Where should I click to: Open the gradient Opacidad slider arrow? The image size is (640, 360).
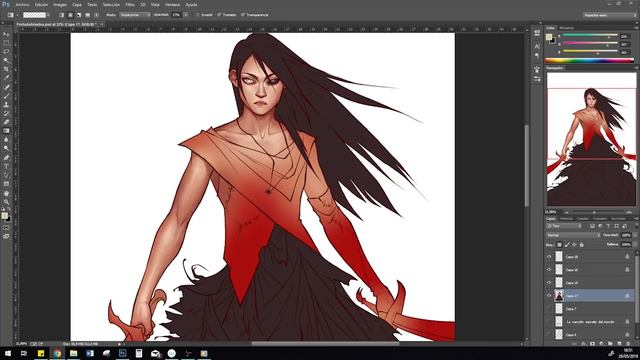point(186,15)
